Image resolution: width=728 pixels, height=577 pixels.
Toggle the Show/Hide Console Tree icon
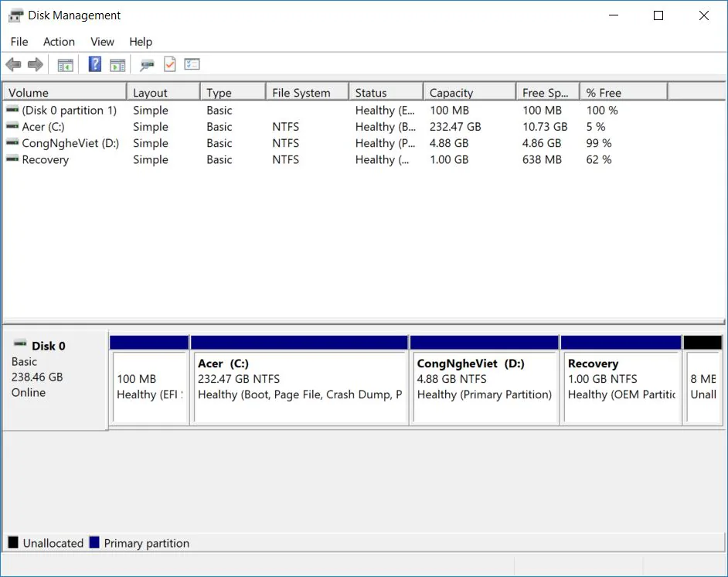tap(66, 65)
